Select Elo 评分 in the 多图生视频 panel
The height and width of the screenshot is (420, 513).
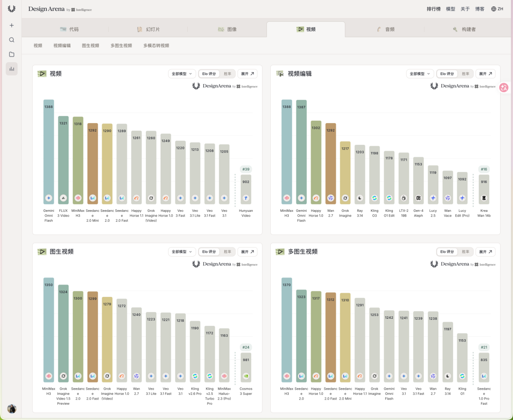447,252
